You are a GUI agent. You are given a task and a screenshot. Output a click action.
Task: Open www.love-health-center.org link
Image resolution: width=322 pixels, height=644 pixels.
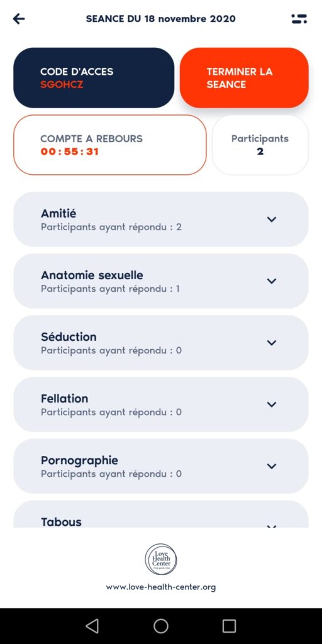coord(161,587)
